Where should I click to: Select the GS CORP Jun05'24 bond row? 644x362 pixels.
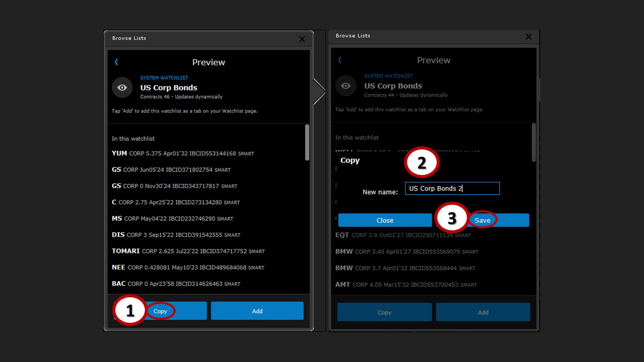(171, 170)
